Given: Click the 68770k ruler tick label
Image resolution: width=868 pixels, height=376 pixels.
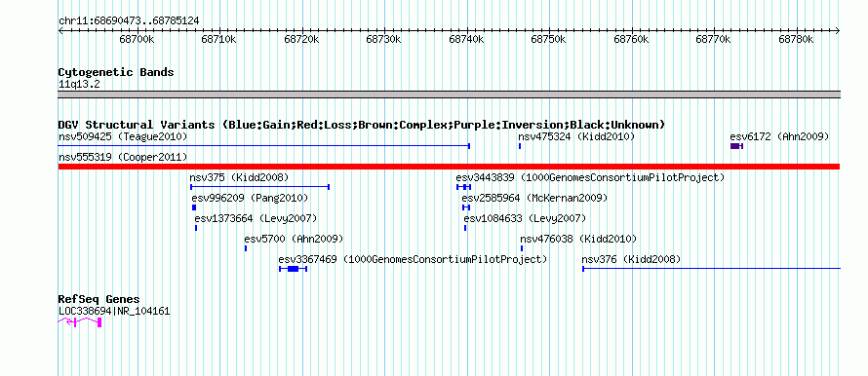Looking at the screenshot, I should (x=714, y=40).
